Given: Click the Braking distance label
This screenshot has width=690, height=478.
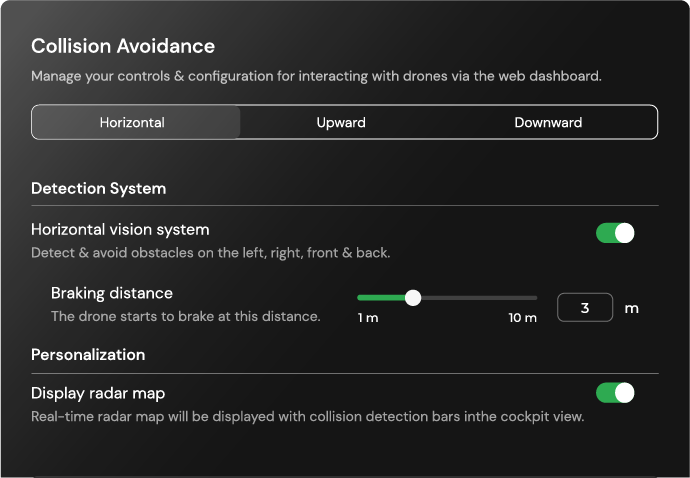Looking at the screenshot, I should click(112, 293).
